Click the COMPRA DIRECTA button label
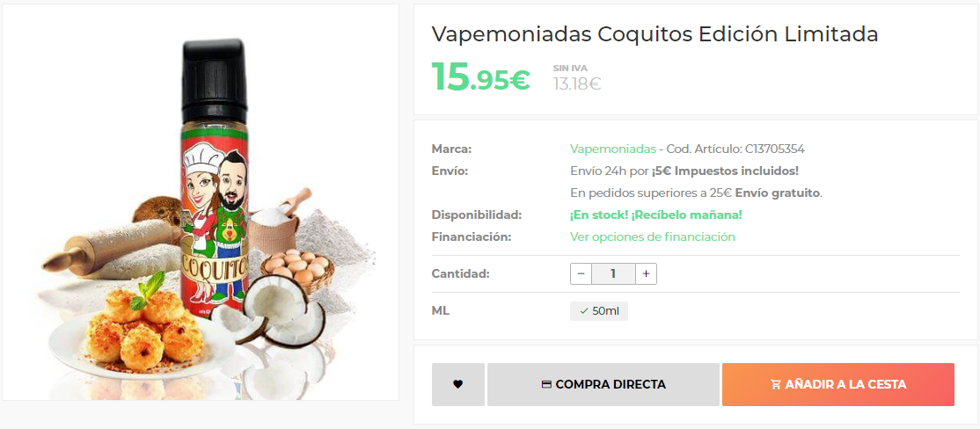Image resolution: width=980 pixels, height=429 pixels. point(611,385)
